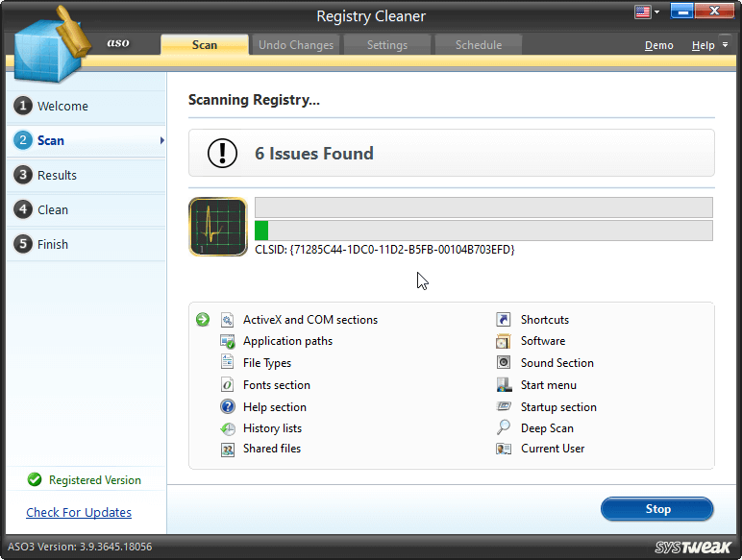742x560 pixels.
Task: Select the Clean step
Action: click(x=87, y=209)
